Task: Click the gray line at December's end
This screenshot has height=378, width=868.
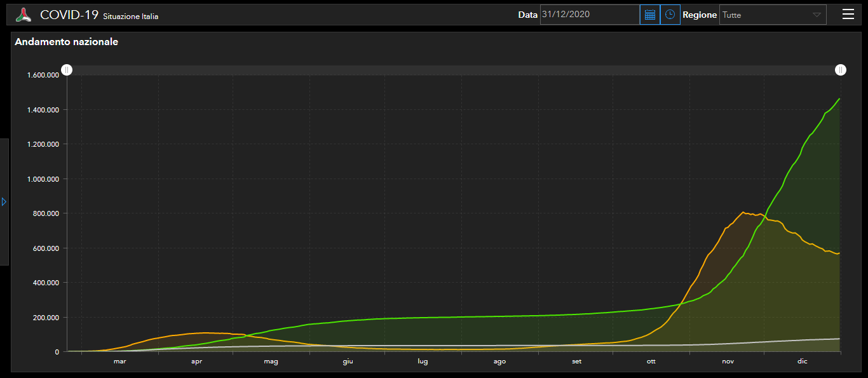Action: [x=839, y=339]
